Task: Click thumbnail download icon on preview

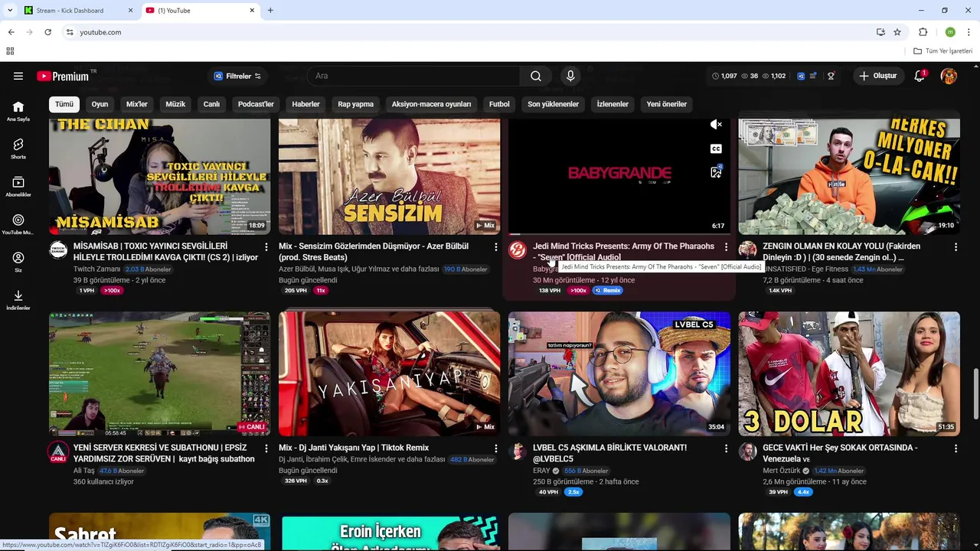Action: (716, 172)
